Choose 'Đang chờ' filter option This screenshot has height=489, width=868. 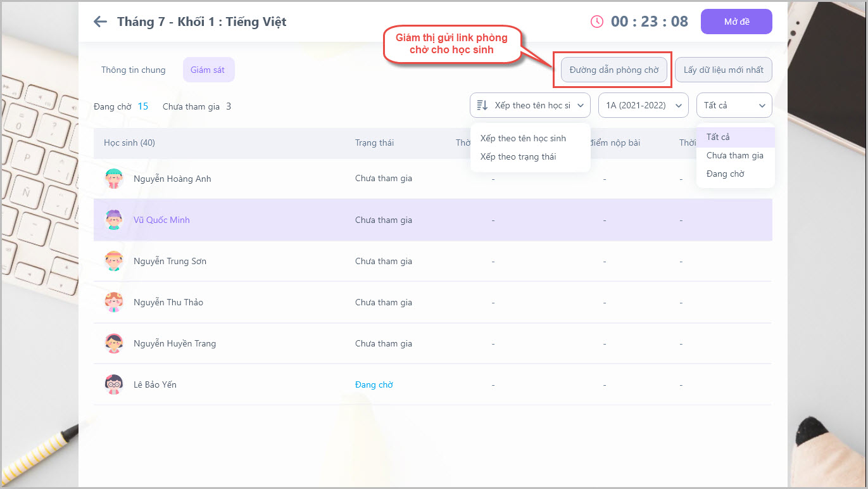(x=725, y=174)
